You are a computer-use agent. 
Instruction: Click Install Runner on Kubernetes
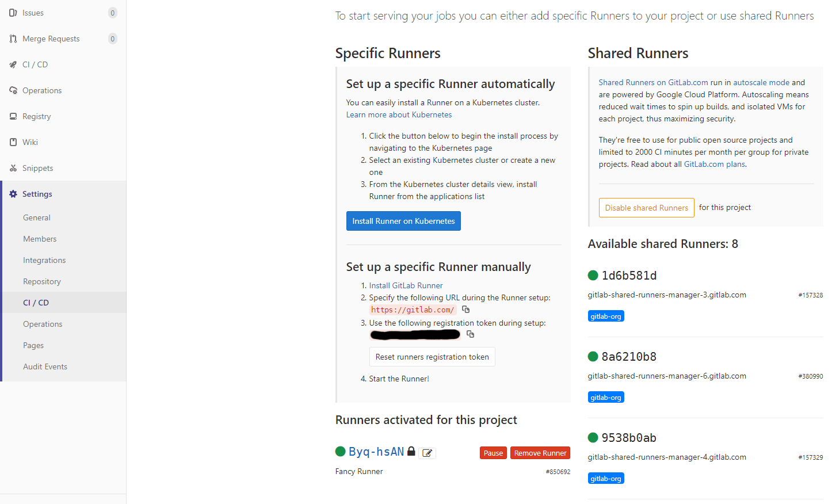point(403,221)
